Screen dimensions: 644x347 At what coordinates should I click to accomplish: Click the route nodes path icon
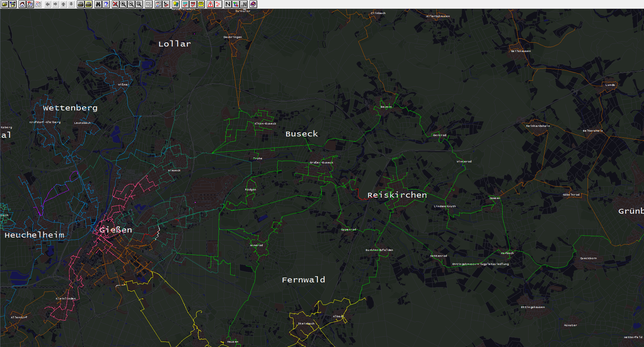tap(236, 4)
